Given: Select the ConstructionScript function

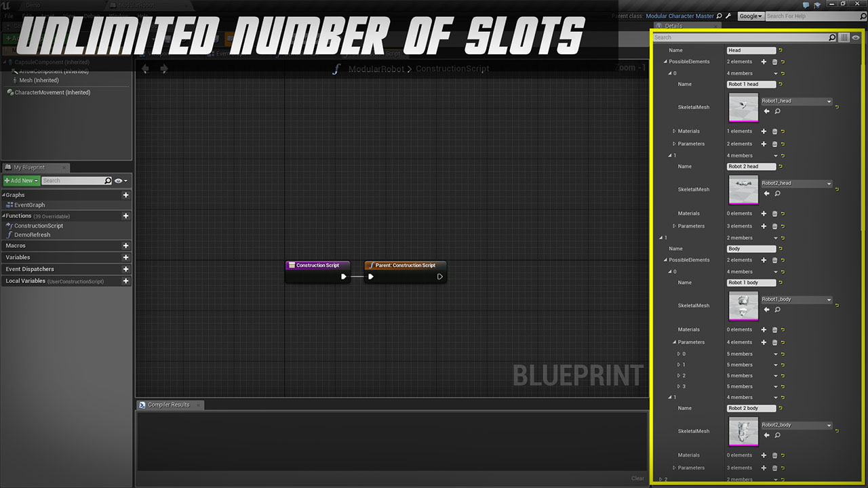Looking at the screenshot, I should (x=38, y=226).
